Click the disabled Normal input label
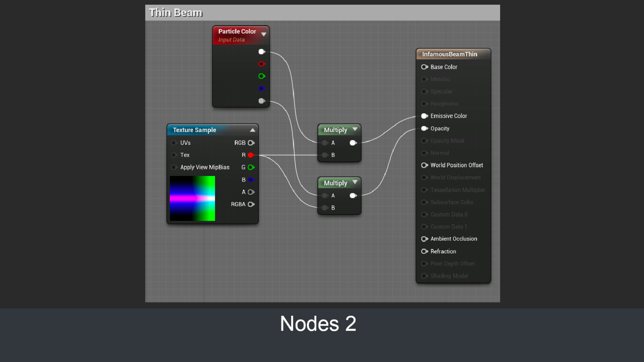644x362 pixels. 440,153
